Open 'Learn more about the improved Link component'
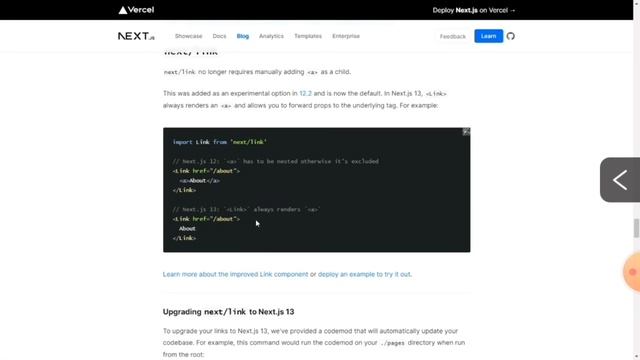Image resolution: width=640 pixels, height=360 pixels. click(x=235, y=274)
